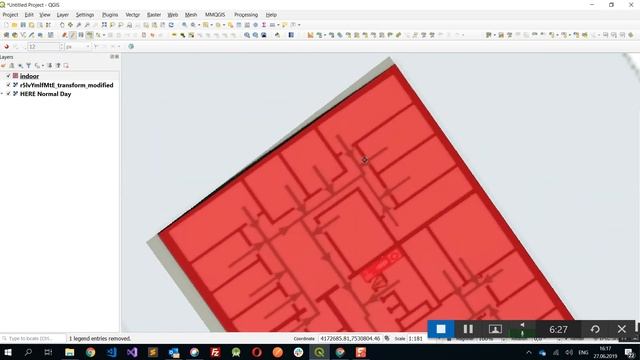This screenshot has width=640, height=360.
Task: Click the recorder webcam toggle icon
Action: click(495, 329)
